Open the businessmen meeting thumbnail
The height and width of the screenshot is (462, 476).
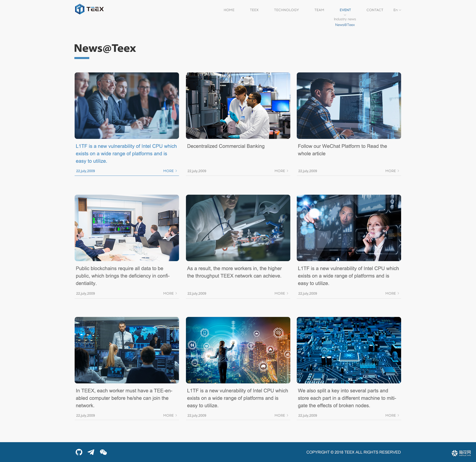coord(127,106)
